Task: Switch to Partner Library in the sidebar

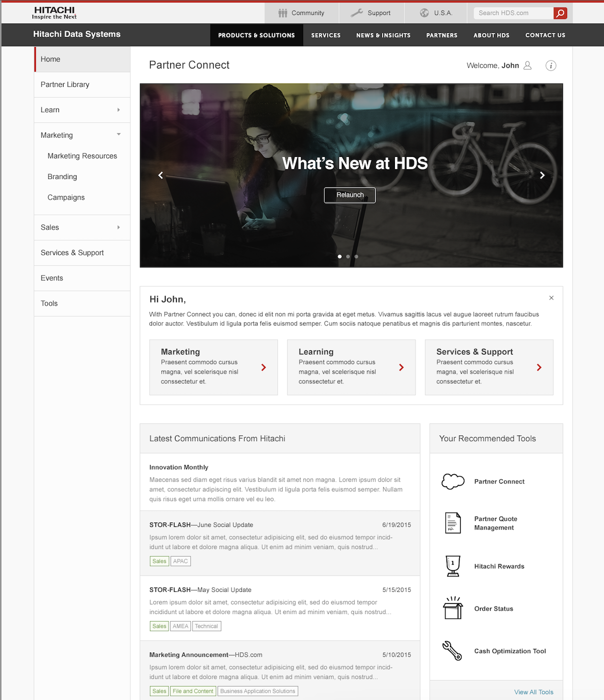Action: pyautogui.click(x=64, y=84)
